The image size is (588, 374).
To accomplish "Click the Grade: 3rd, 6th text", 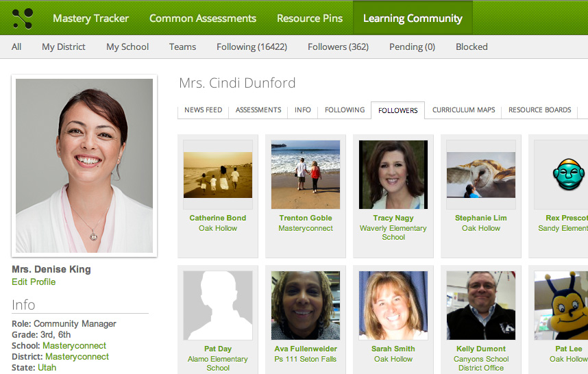I will (41, 335).
